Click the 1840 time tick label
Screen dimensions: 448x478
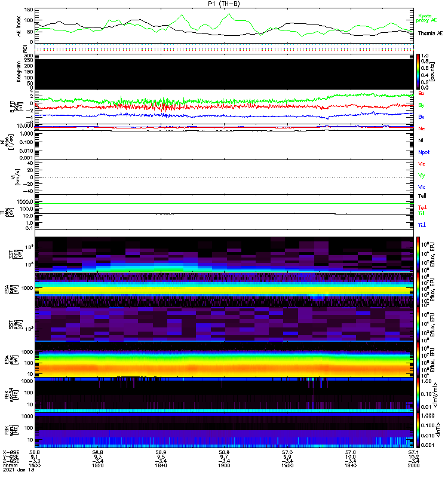161,465
